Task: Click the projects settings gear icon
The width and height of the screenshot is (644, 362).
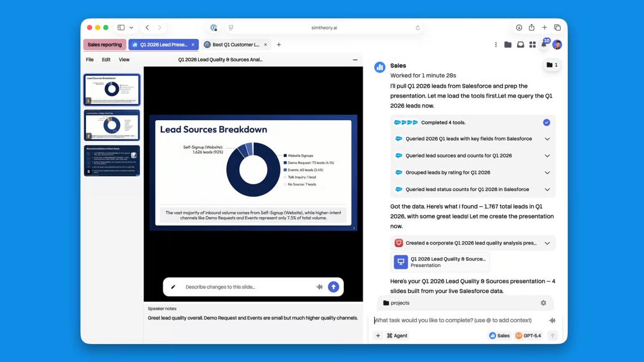Action: [543, 303]
